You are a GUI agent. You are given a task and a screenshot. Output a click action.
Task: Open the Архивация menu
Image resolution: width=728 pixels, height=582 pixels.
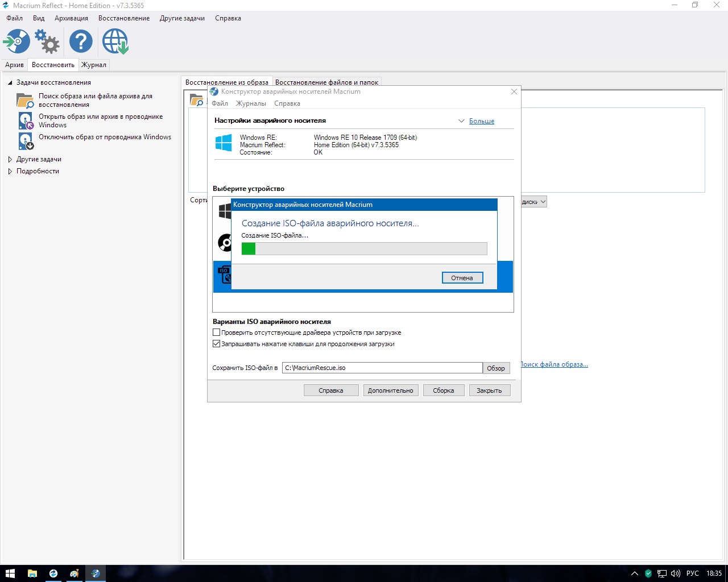(x=71, y=18)
